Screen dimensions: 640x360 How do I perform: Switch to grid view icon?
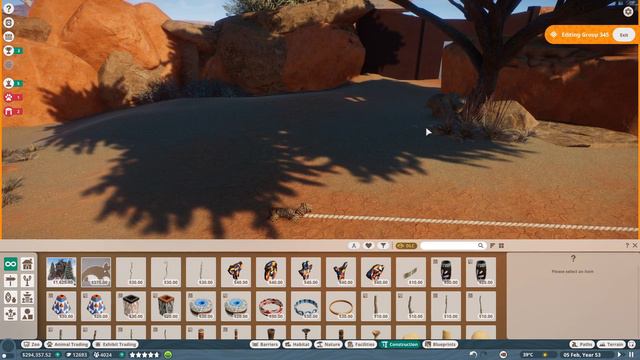coord(501,245)
